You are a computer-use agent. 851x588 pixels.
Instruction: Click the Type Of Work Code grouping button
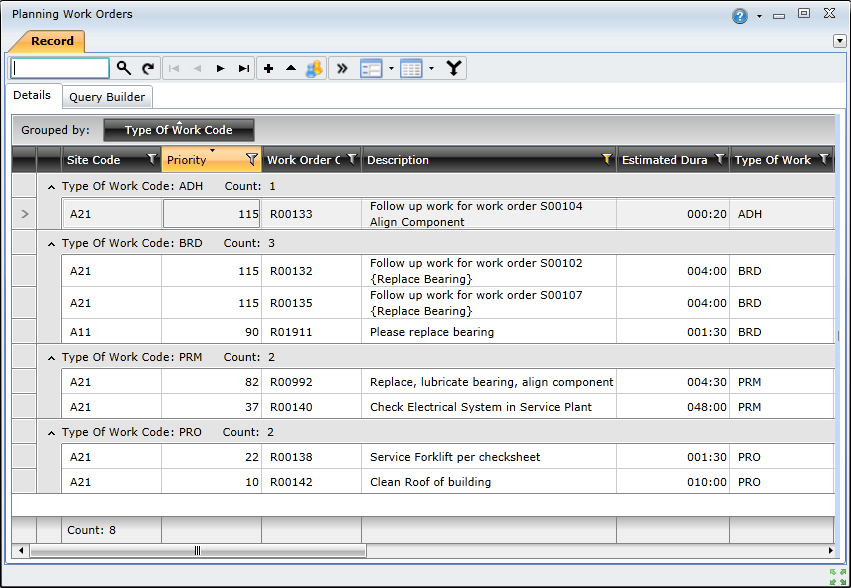pos(179,130)
